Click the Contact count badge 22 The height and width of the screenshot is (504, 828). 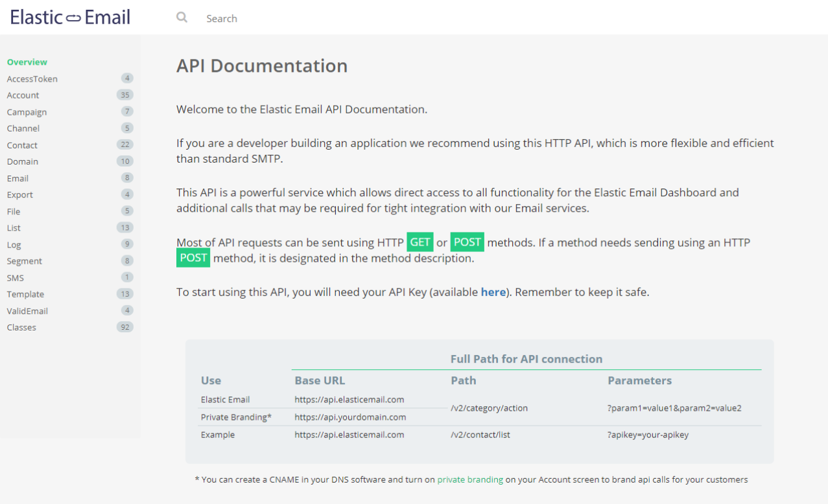click(125, 144)
